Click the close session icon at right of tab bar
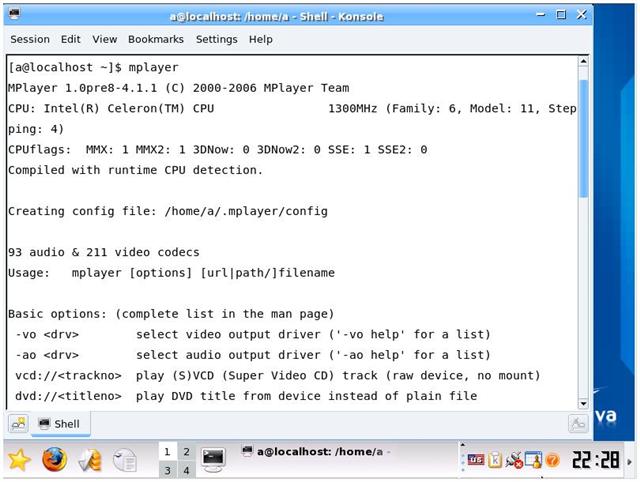The height and width of the screenshot is (482, 640). tap(578, 424)
